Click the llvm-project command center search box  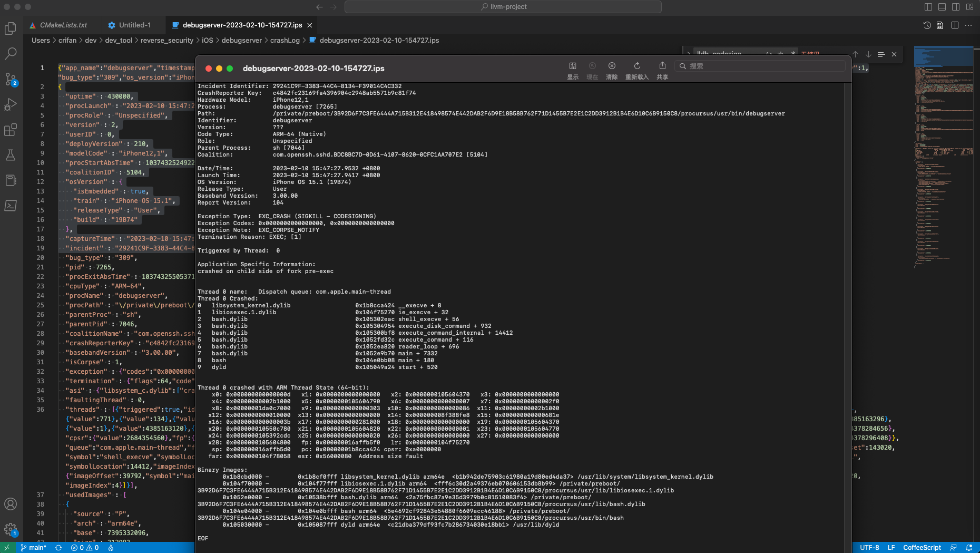(503, 7)
